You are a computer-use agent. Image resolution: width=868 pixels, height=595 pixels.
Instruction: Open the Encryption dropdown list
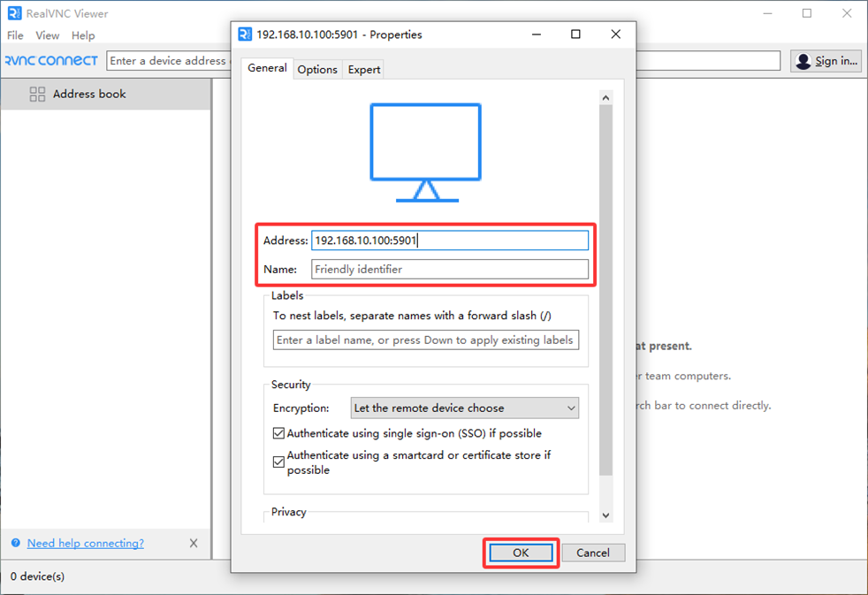click(x=465, y=408)
